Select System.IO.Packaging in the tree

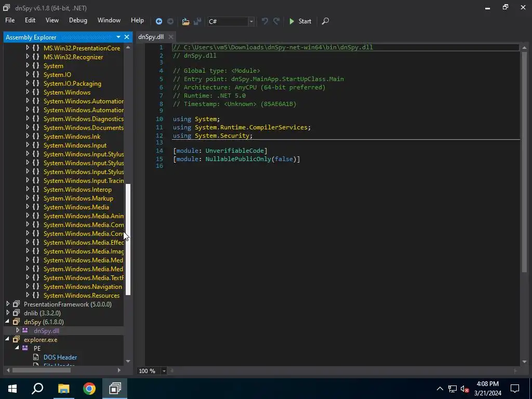click(72, 84)
